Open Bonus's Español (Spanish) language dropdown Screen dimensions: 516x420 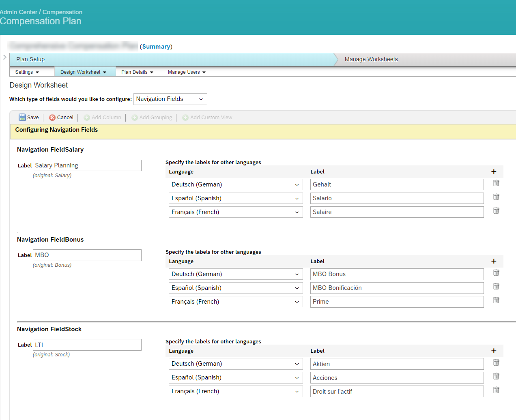[236, 288]
